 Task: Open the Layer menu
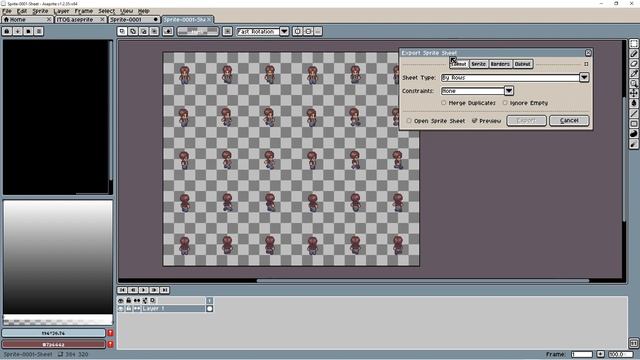coord(61,11)
